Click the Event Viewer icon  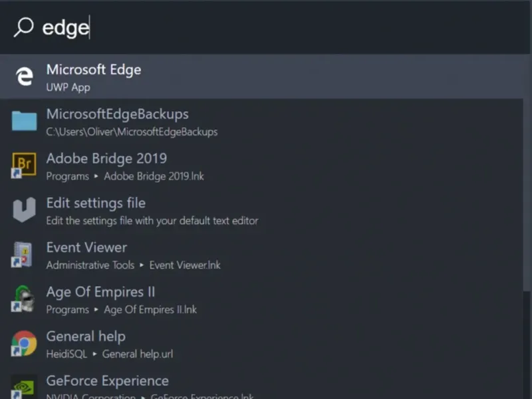(x=22, y=255)
